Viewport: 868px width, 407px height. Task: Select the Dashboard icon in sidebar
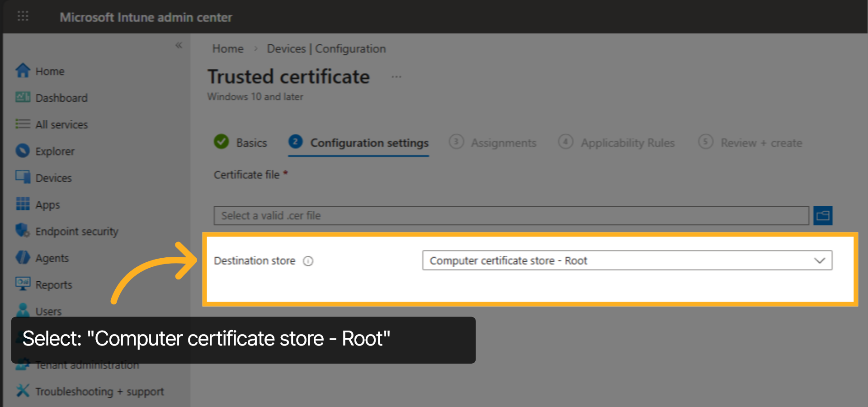(x=23, y=98)
